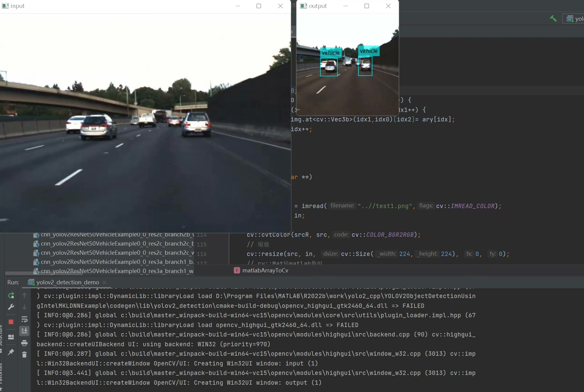Click the _width value 224
Image resolution: width=584 pixels, height=392 pixels.
click(405, 254)
